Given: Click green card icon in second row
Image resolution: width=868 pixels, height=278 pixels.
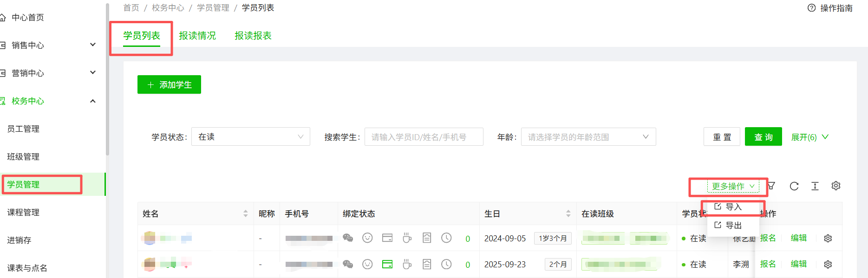Looking at the screenshot, I should 387,264.
